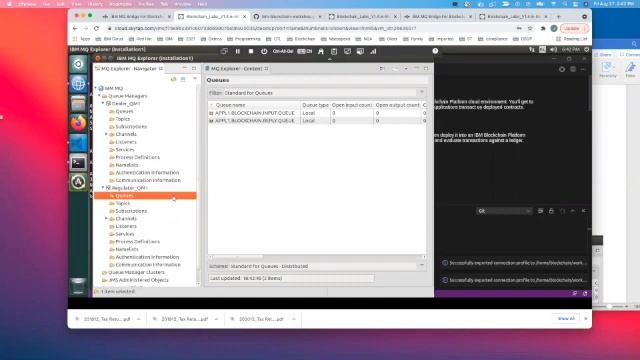640x360 pixels.
Task: Open the Ctrl-Alt-Del control in VM toolbar
Action: (283, 51)
